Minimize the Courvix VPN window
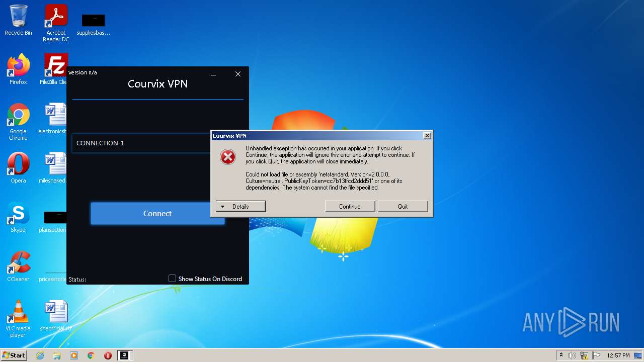The image size is (644, 362). (213, 74)
